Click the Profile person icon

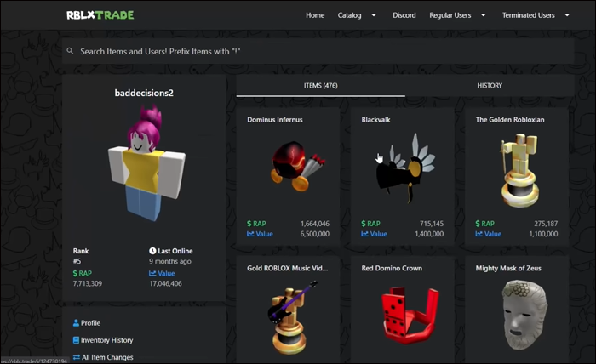[x=76, y=323]
